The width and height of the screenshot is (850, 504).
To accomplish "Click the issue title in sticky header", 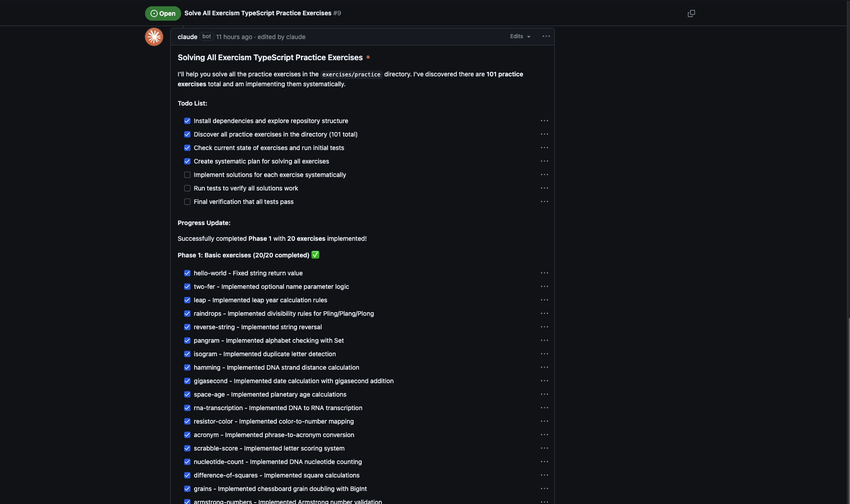I will 258,13.
